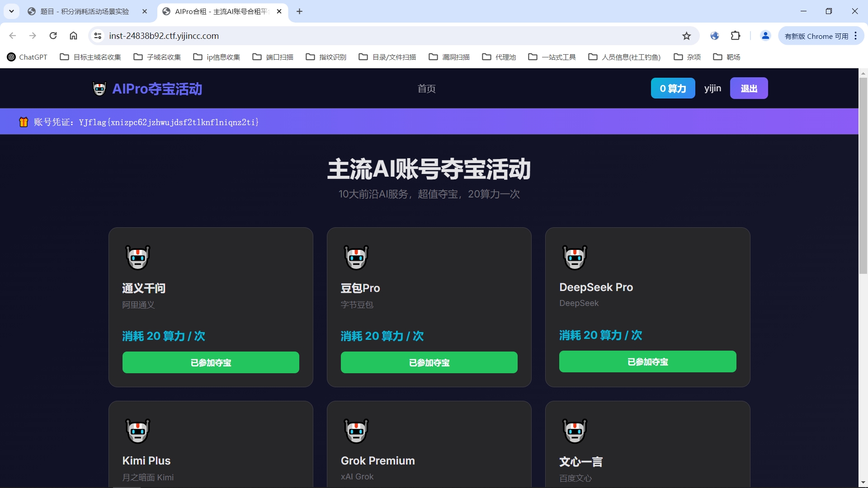
Task: Click the page vertical scrollbar thumb
Action: click(x=863, y=175)
